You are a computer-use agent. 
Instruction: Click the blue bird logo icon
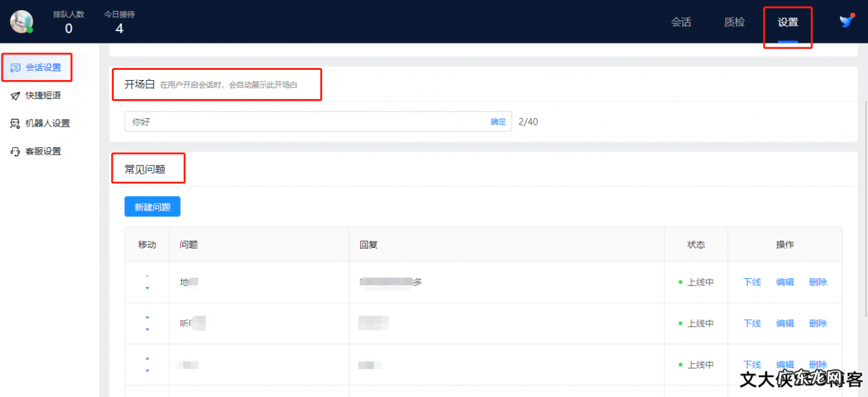pos(846,21)
